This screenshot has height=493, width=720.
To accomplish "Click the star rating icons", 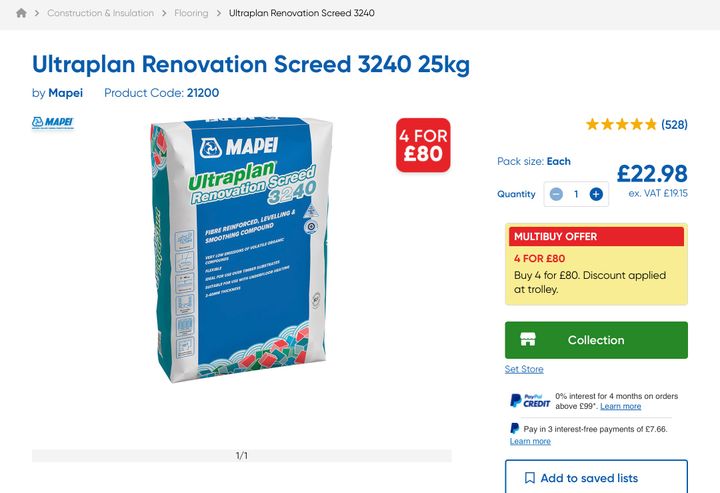I will pos(621,125).
